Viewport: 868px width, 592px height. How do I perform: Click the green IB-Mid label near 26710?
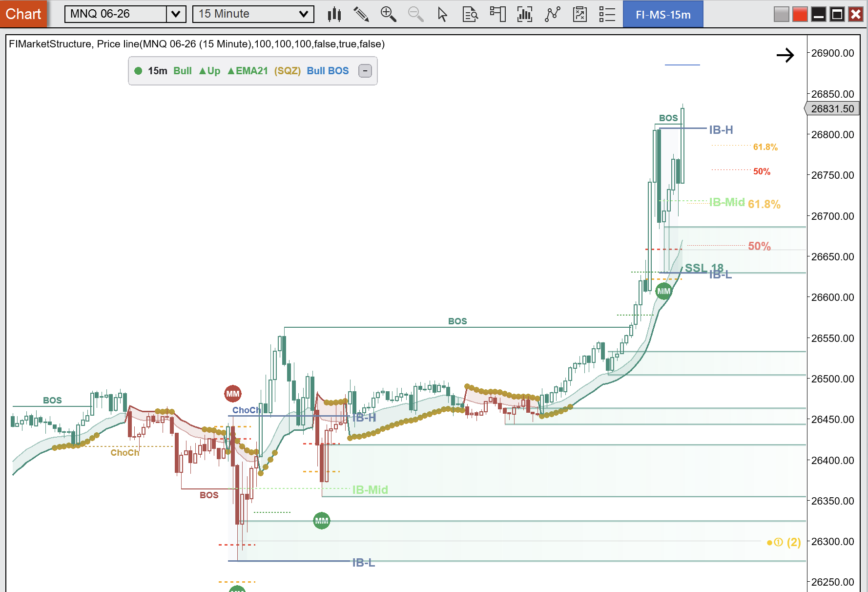coord(727,202)
